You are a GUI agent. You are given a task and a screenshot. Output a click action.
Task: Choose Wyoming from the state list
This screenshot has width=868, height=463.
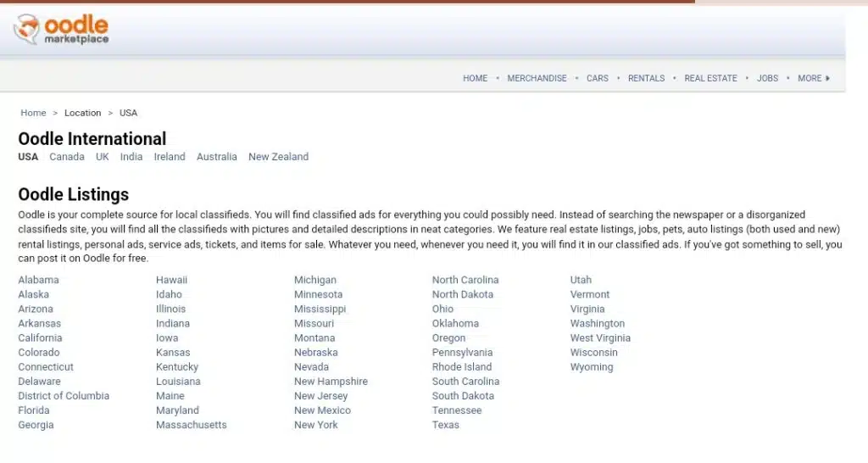pos(591,367)
